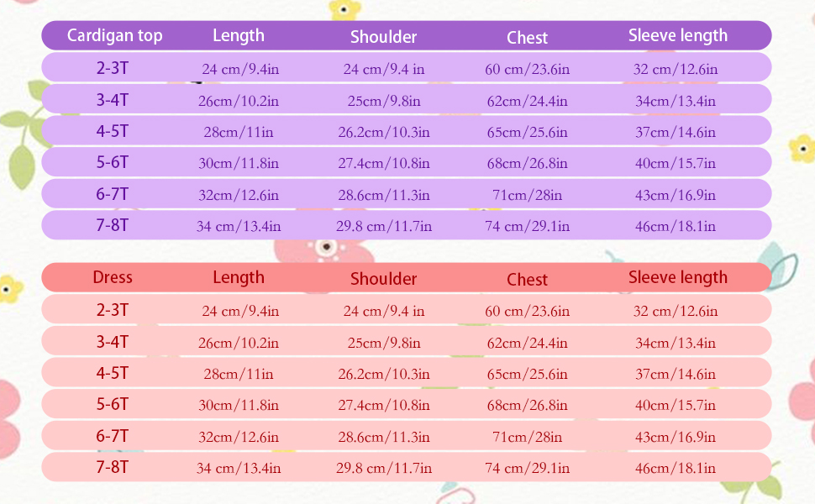815x504 pixels.
Task: Click the 74 cm/29.1in chest cell in Cardigan table
Action: [x=527, y=226]
